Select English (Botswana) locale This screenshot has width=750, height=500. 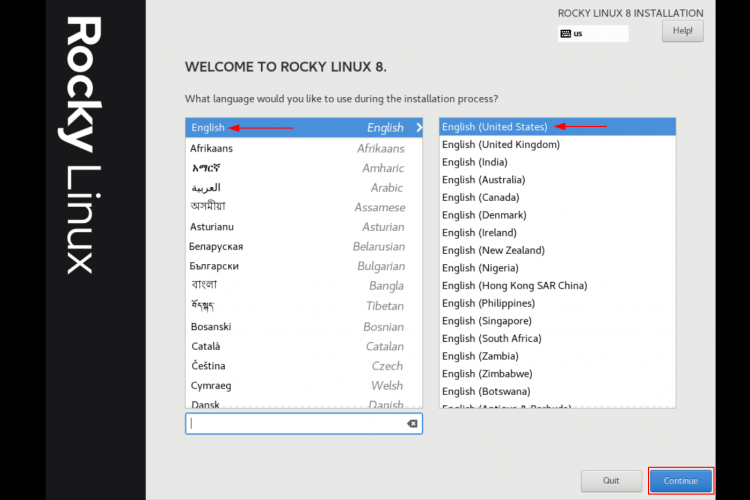557,391
